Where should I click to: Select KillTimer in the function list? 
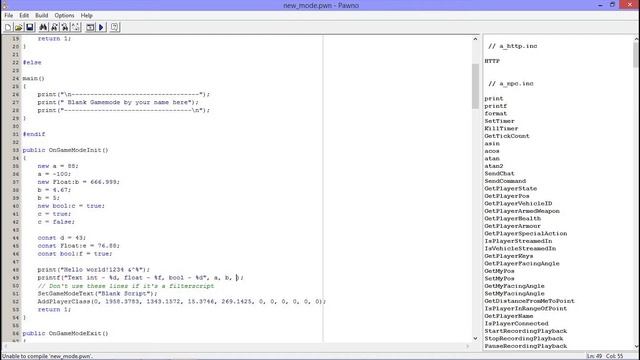[x=501, y=129]
